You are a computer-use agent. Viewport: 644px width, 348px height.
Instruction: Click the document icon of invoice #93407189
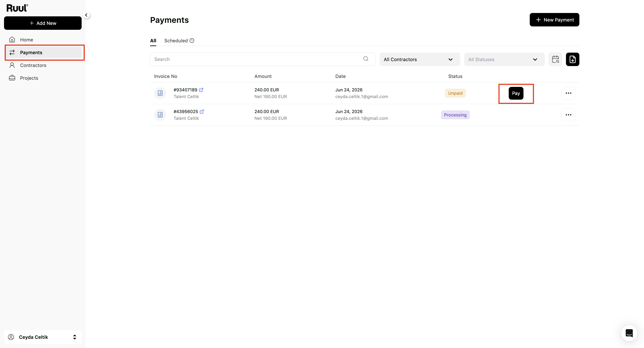[x=160, y=93]
